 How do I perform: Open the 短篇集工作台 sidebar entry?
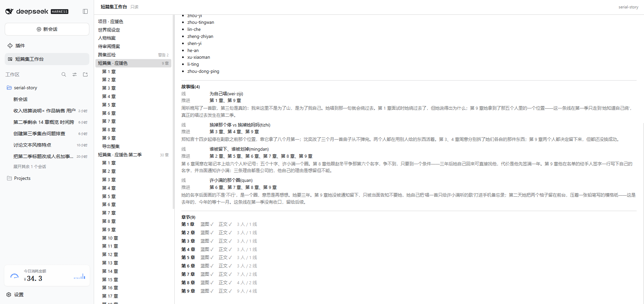pyautogui.click(x=47, y=59)
